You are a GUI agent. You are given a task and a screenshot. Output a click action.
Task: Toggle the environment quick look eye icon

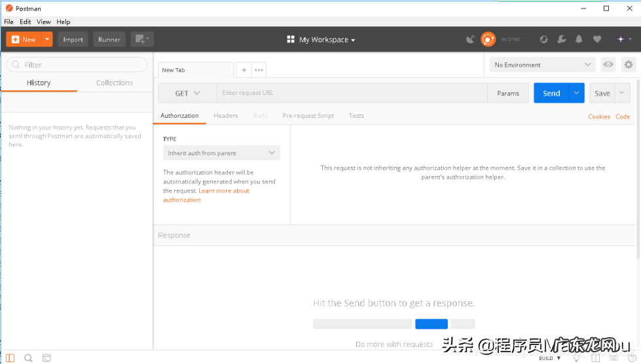pos(608,64)
